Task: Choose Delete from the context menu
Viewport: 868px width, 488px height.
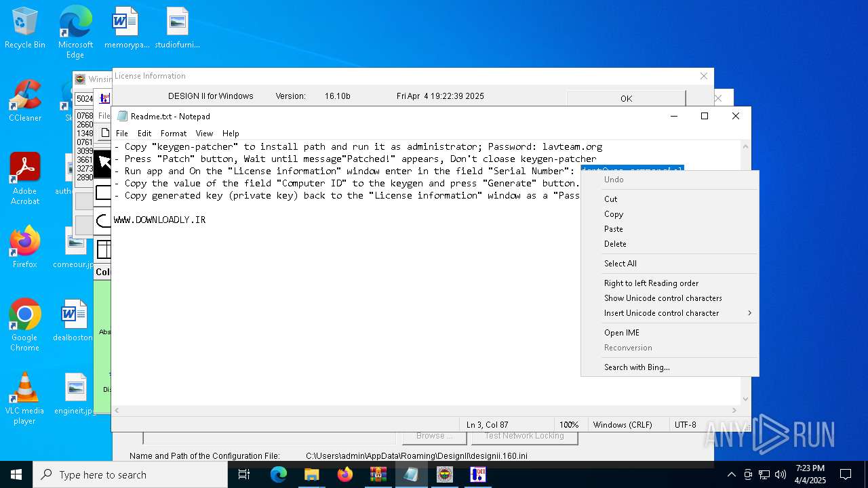Action: (670, 244)
